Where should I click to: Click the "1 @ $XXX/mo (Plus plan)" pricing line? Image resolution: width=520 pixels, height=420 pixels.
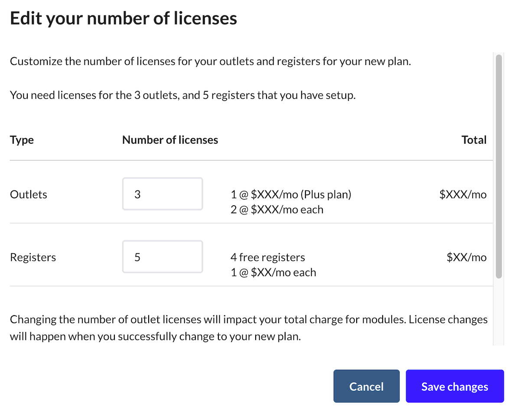point(291,194)
